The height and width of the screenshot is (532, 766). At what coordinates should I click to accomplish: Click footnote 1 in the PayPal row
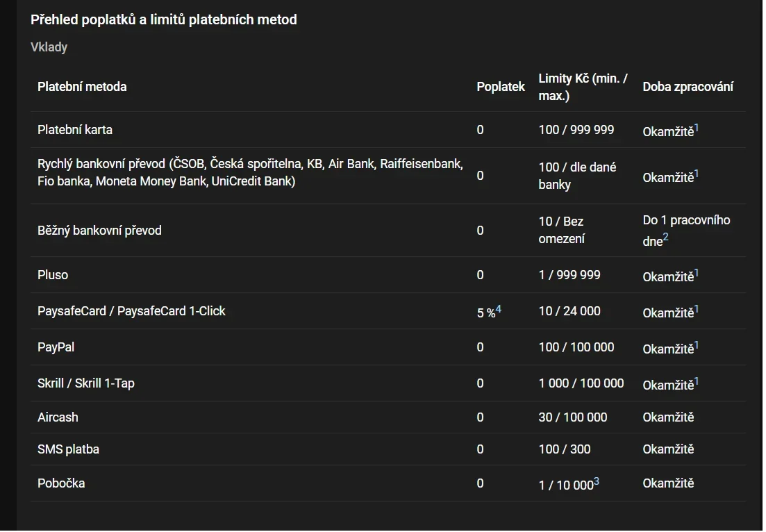(697, 345)
